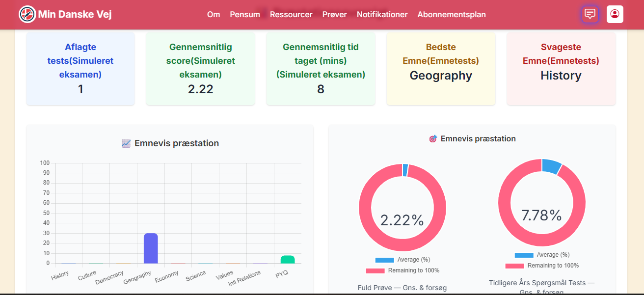The image size is (644, 295).
Task: Open the user profile icon
Action: pos(615,14)
